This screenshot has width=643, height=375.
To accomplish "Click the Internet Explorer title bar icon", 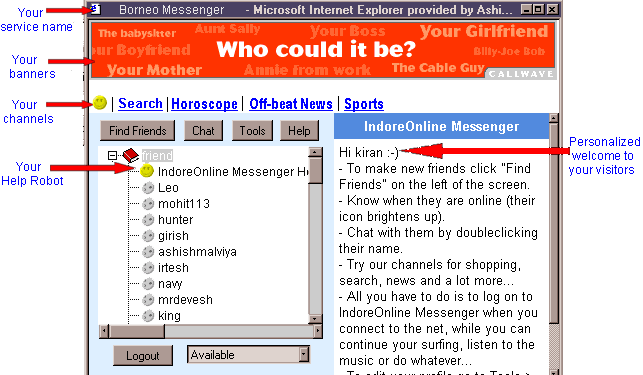I will click(96, 9).
